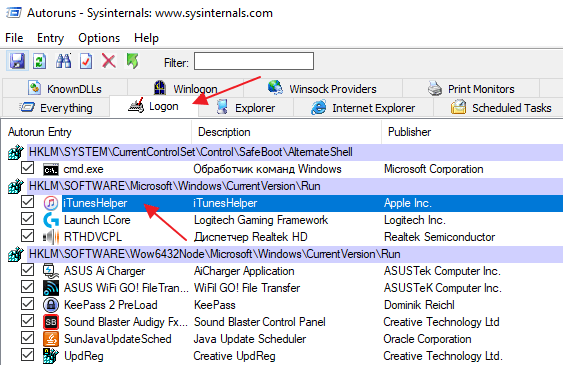The width and height of the screenshot is (563, 365).
Task: Click 'Oracle Corporation' publisher cell
Action: tap(427, 339)
